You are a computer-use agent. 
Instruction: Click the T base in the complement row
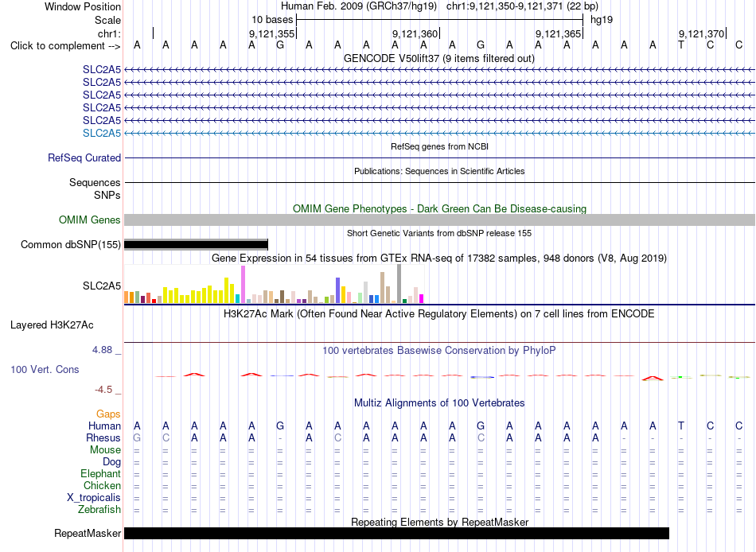click(680, 45)
